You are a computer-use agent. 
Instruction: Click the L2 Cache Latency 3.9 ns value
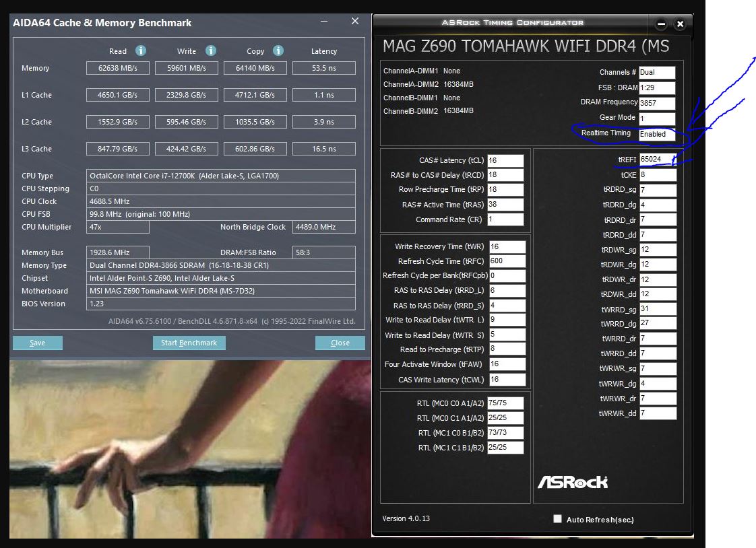point(324,122)
